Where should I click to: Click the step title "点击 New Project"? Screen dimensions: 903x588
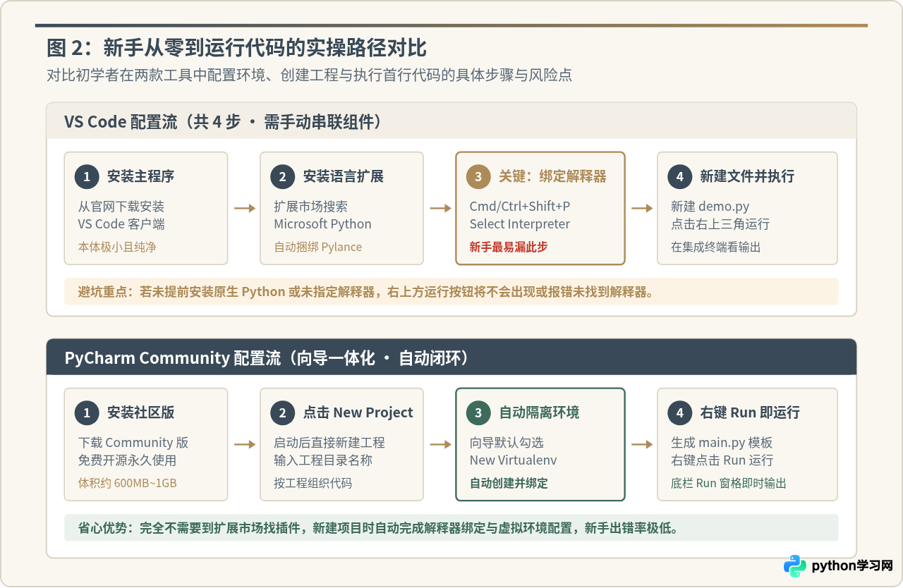tap(358, 412)
